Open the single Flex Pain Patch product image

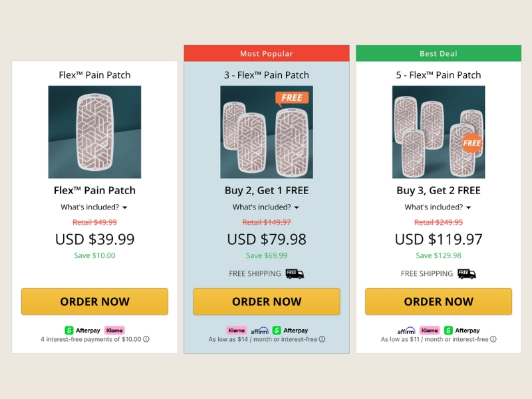94,132
